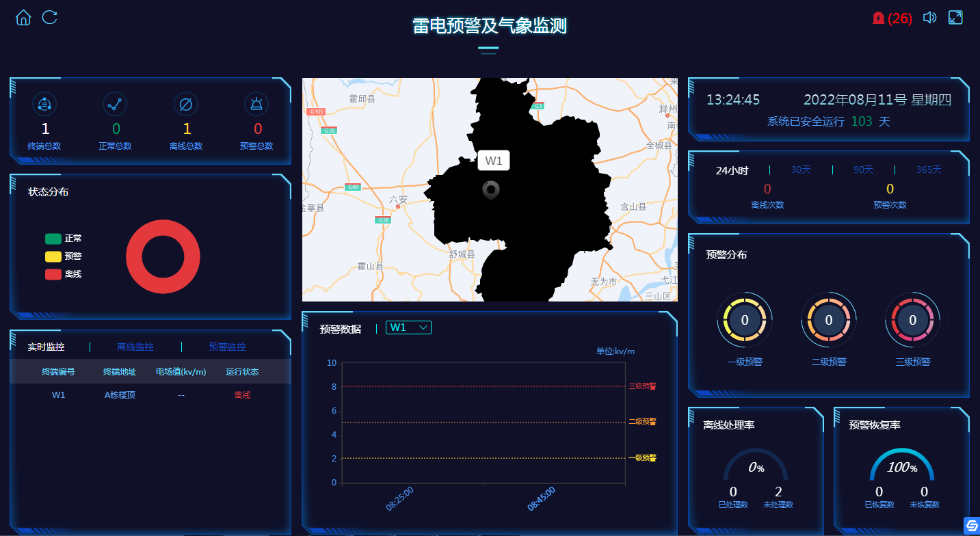Click the home icon in top left
Image resolution: width=980 pixels, height=536 pixels.
pos(23,17)
